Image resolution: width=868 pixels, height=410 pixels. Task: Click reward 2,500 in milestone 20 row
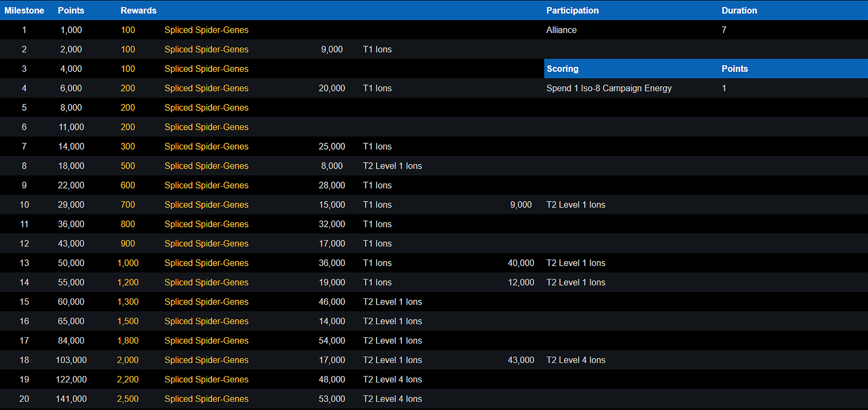click(128, 399)
